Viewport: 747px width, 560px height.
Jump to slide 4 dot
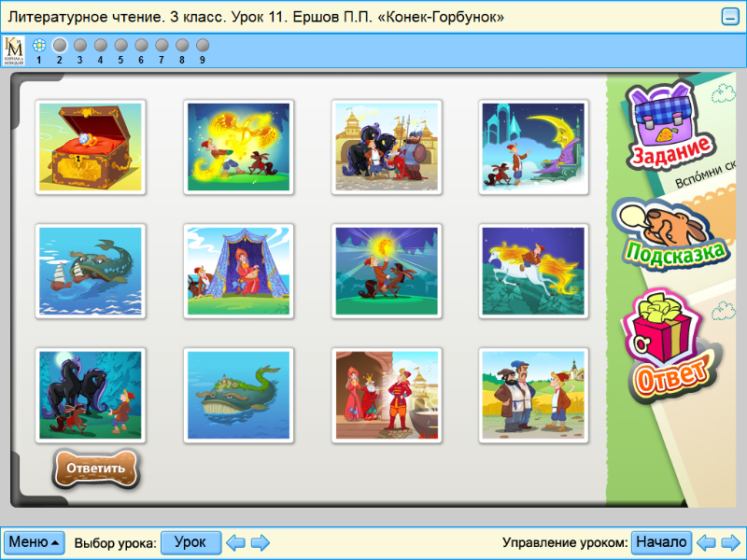[x=101, y=45]
